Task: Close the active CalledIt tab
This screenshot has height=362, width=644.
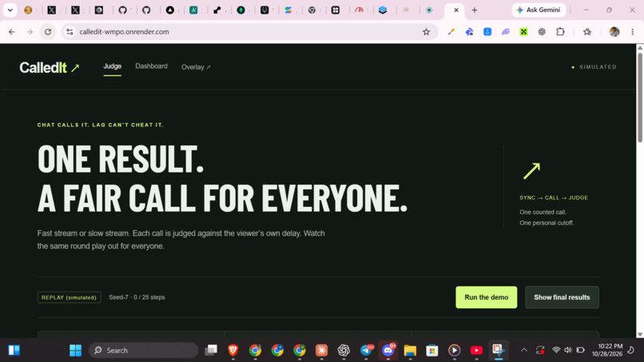Action: (456, 10)
